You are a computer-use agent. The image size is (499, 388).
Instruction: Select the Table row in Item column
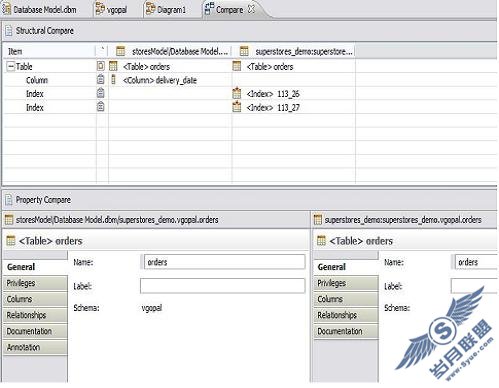(24, 67)
